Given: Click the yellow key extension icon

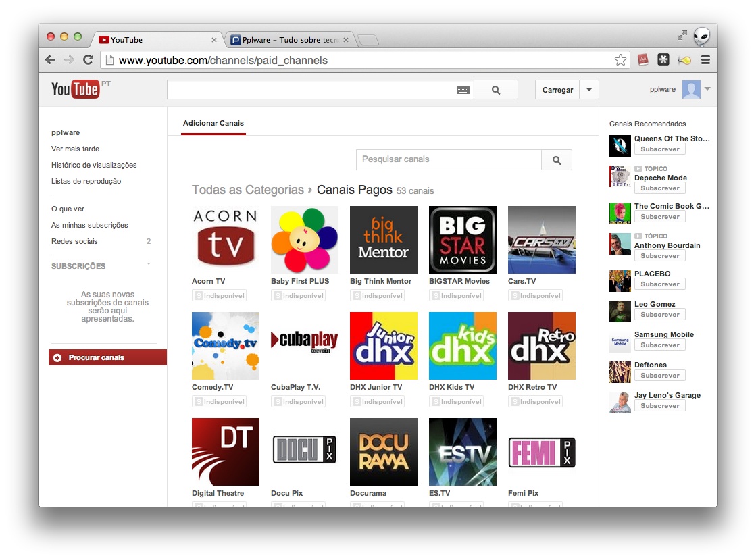Looking at the screenshot, I should [684, 60].
